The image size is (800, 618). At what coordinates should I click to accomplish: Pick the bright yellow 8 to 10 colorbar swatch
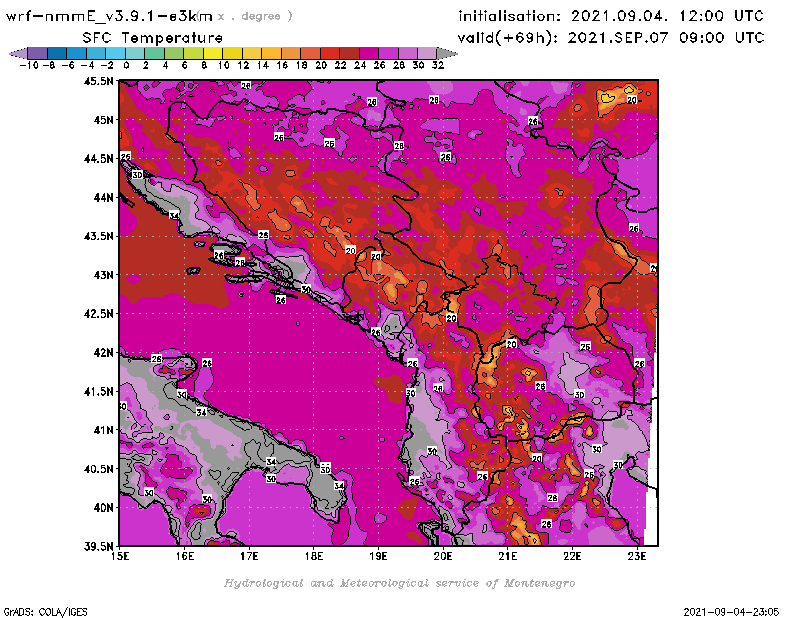213,53
